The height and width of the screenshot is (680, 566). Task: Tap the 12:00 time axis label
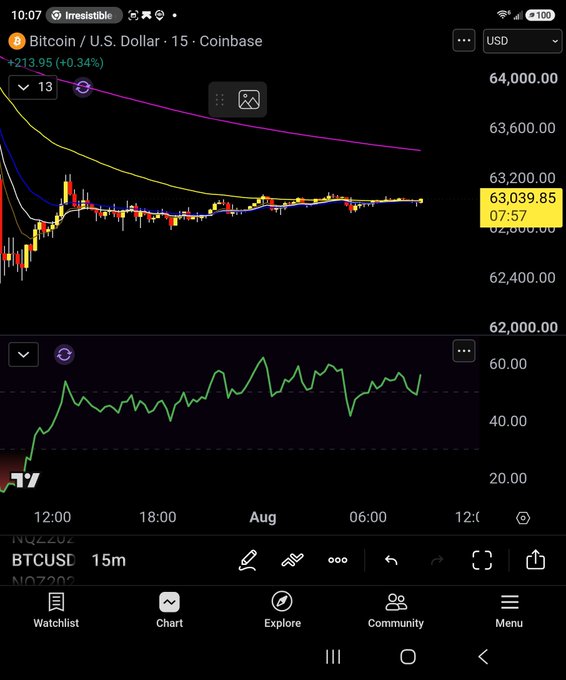(x=52, y=517)
